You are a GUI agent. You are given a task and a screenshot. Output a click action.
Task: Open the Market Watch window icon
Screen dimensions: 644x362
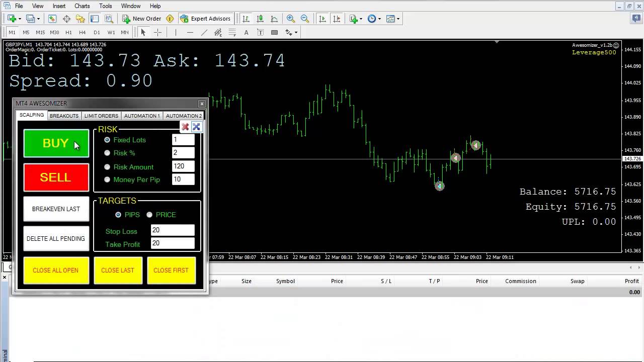(52, 19)
